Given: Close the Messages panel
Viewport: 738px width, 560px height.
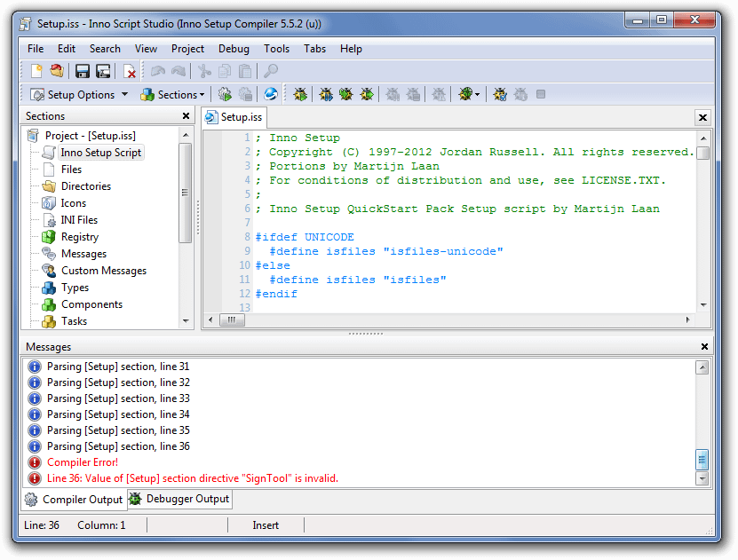Looking at the screenshot, I should [x=704, y=347].
